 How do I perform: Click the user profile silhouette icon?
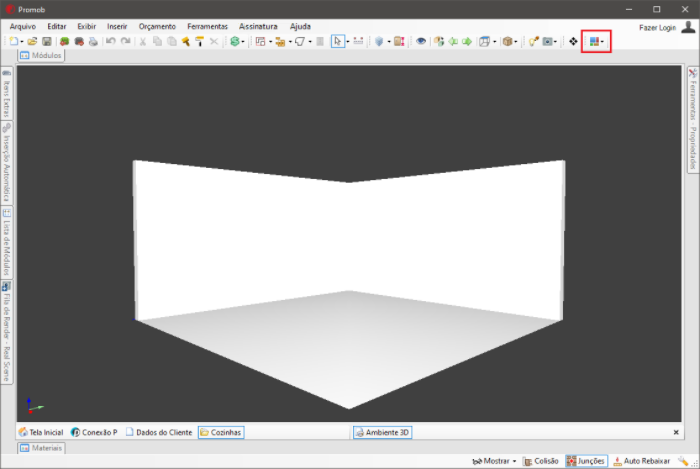click(688, 27)
